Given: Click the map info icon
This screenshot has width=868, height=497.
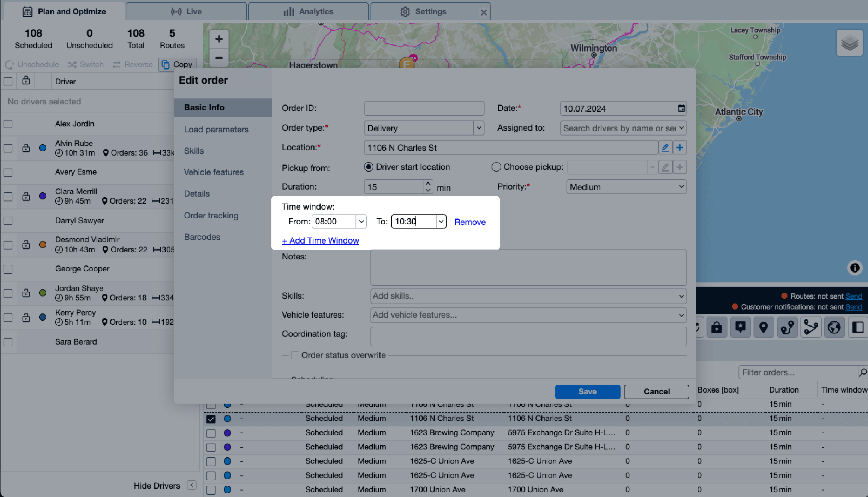Looking at the screenshot, I should (x=855, y=268).
